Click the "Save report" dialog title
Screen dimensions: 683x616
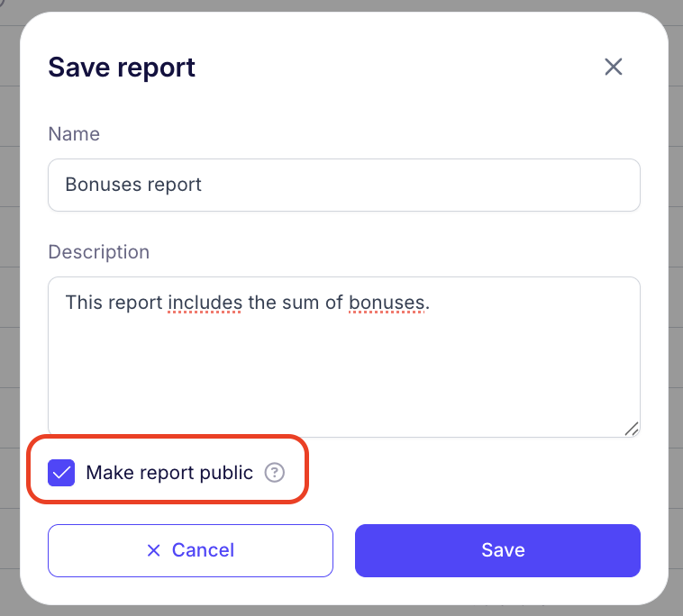(122, 68)
